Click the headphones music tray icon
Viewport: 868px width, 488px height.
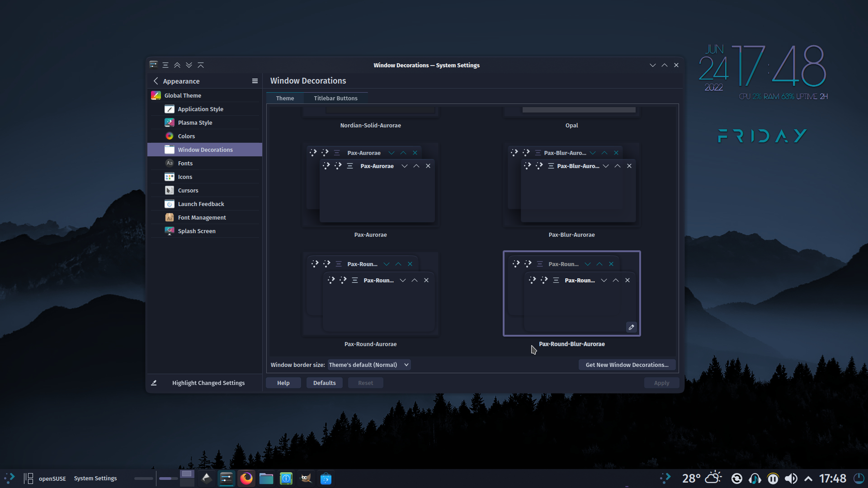tap(755, 479)
